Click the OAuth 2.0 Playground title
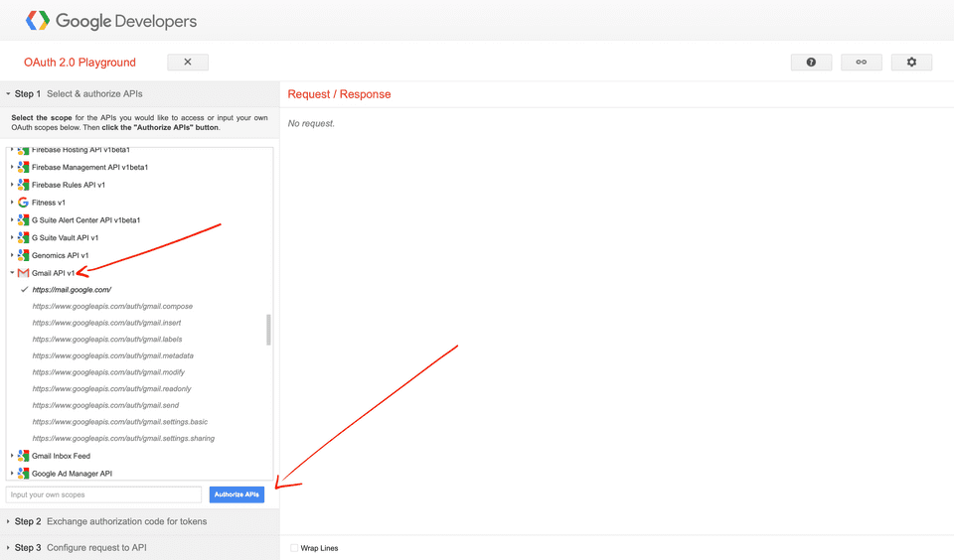This screenshot has height=560, width=954. (79, 62)
